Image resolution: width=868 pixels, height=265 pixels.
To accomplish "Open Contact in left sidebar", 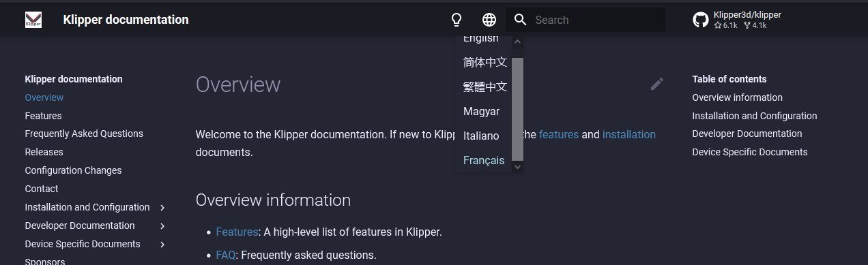I will pyautogui.click(x=42, y=189).
